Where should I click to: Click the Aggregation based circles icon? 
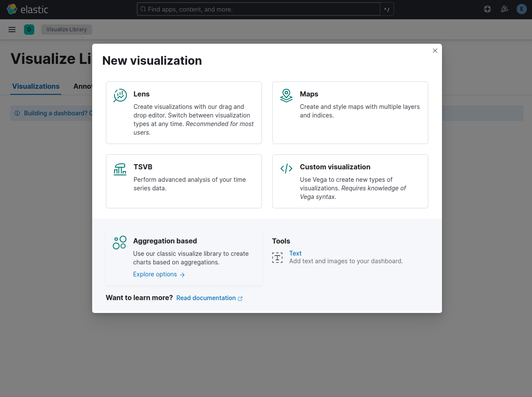(x=120, y=242)
